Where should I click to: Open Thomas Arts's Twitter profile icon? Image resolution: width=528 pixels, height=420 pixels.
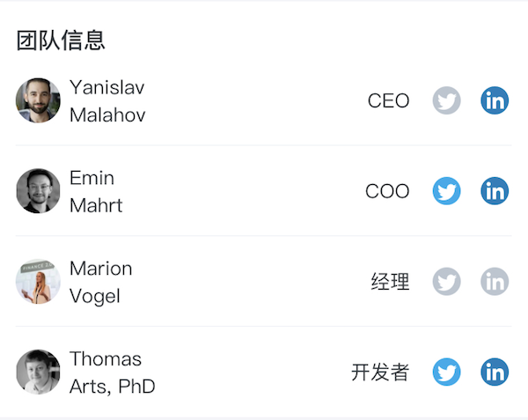[x=446, y=372]
